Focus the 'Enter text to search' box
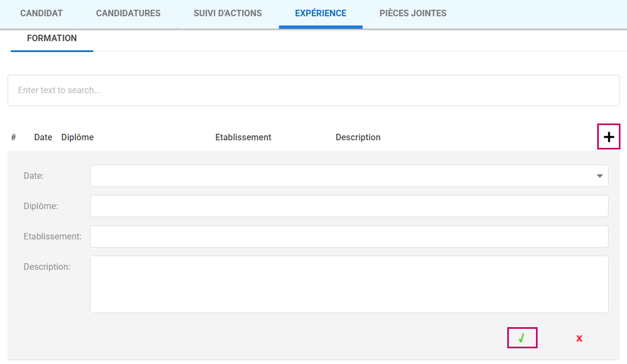This screenshot has width=627, height=364. tap(313, 90)
